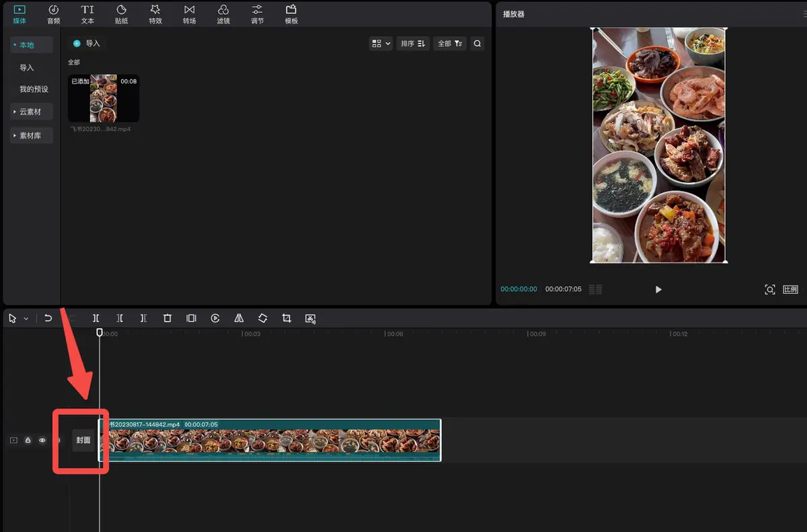Click the player fullscreen preview icon
Screen dimensions: 807x532
pos(770,289)
